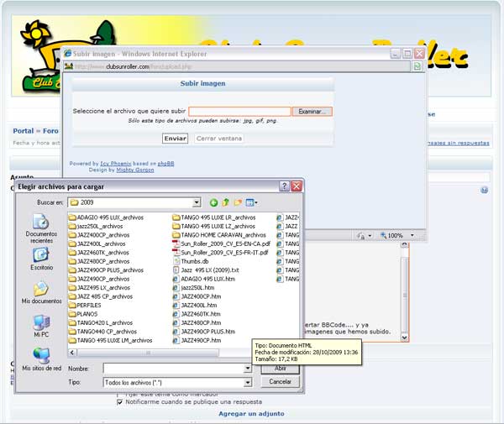Image resolution: width=504 pixels, height=424 pixels.
Task: Toggle Notificarme cuando se publique una respuesta
Action: coord(119,402)
